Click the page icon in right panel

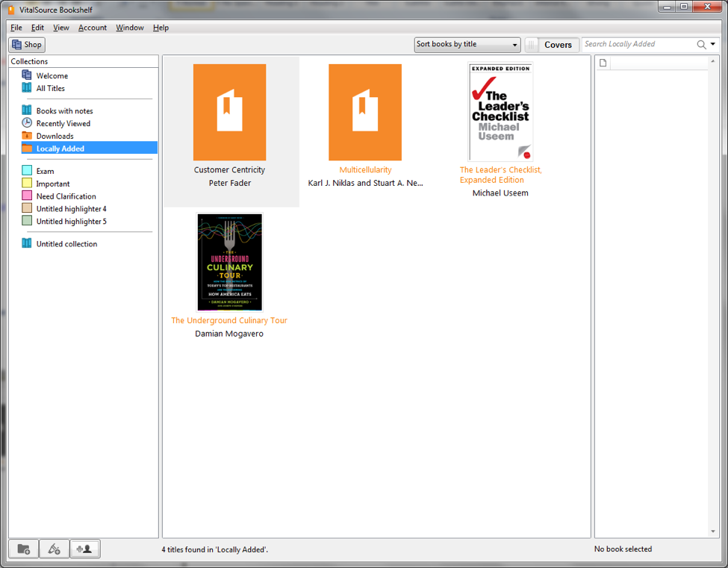click(603, 63)
